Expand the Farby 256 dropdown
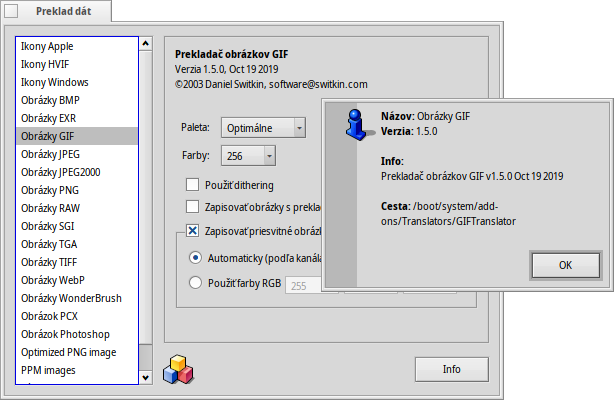Image resolution: width=614 pixels, height=400 pixels. tap(251, 156)
